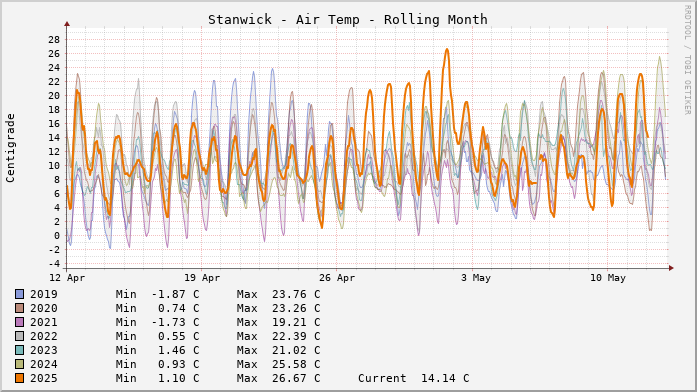
Task: Click the '12 Apr' x-axis date label
Action: 67,278
